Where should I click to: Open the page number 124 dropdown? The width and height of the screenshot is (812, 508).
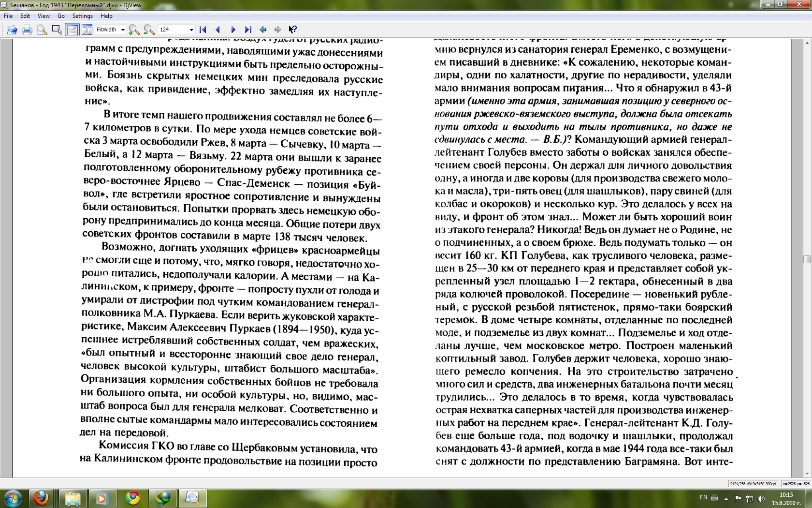(191, 30)
